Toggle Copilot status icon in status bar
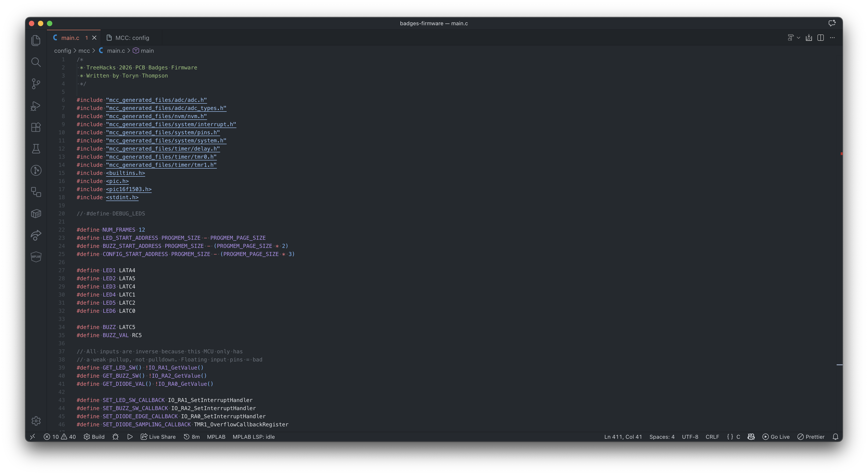 pyautogui.click(x=751, y=437)
